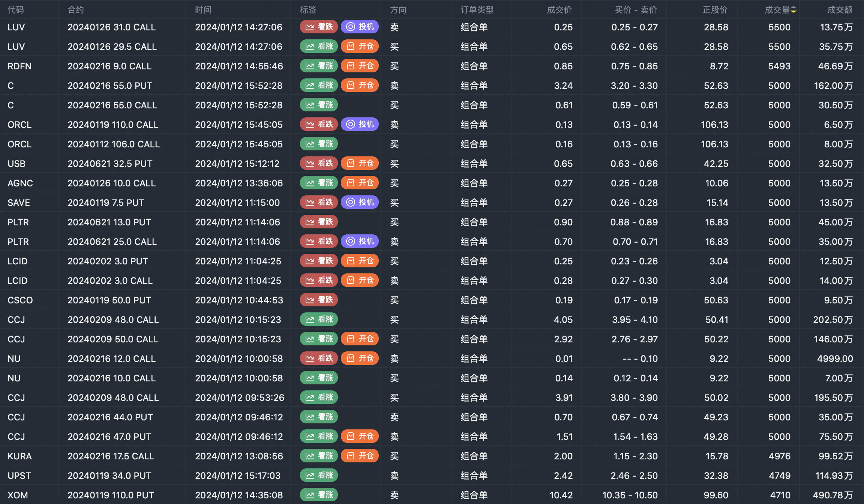Click 投机 tag on LUV 31.0 CALL row

point(360,27)
